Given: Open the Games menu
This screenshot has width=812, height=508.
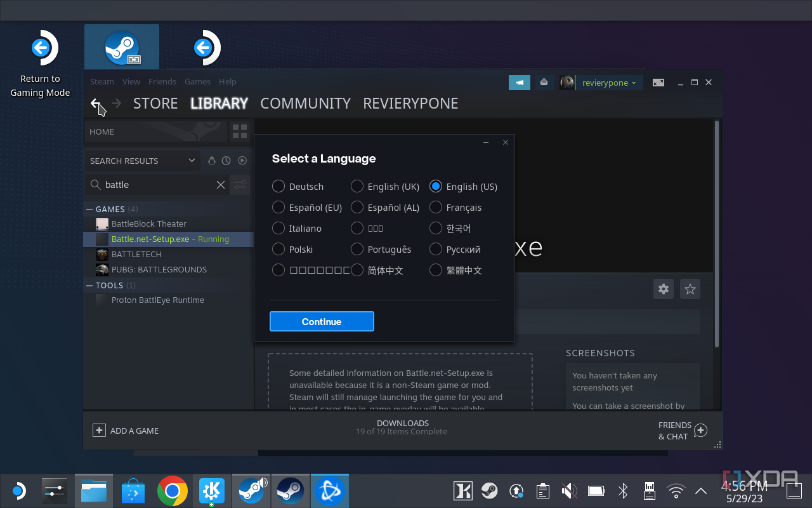Looking at the screenshot, I should [197, 81].
